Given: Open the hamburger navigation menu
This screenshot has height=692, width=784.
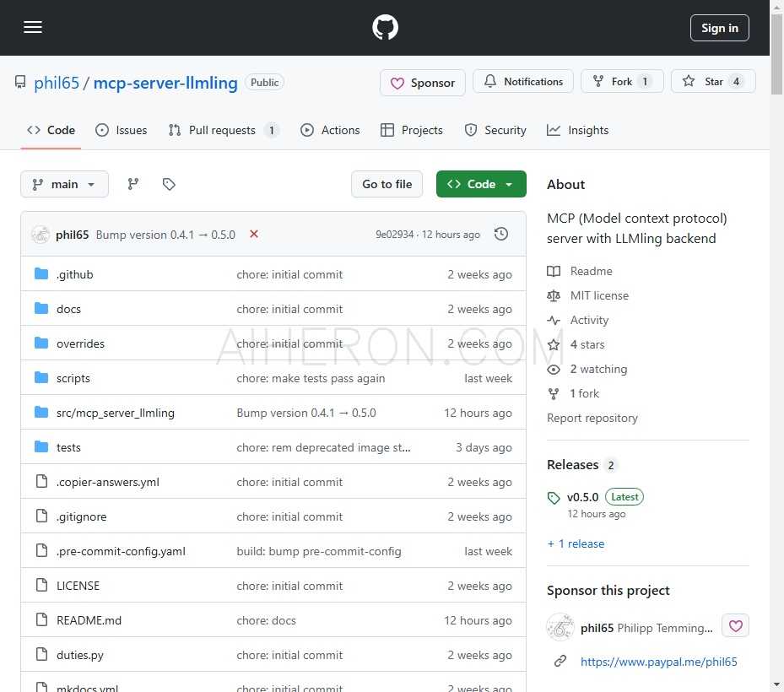Looking at the screenshot, I should (33, 27).
